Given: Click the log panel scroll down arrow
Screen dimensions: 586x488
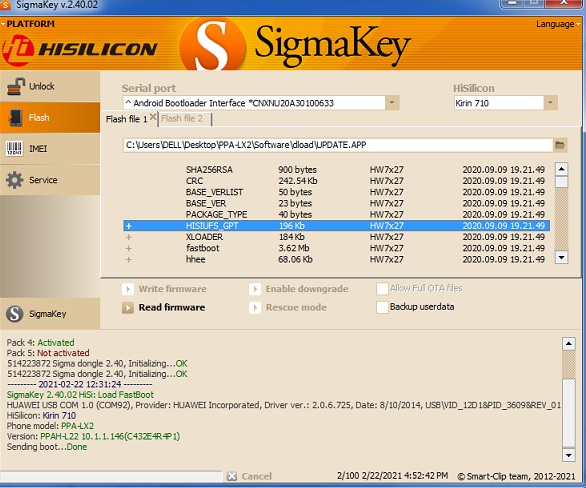Looking at the screenshot, I should point(568,455).
